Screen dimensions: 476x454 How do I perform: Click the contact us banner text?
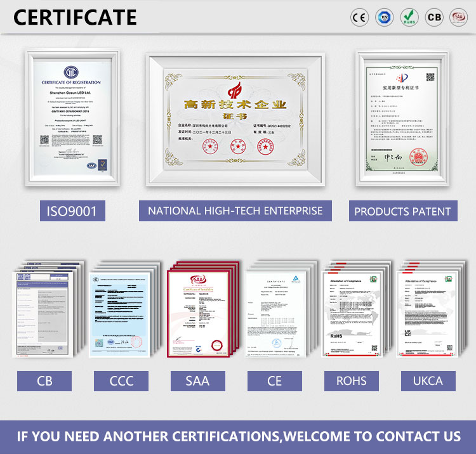pos(239,436)
